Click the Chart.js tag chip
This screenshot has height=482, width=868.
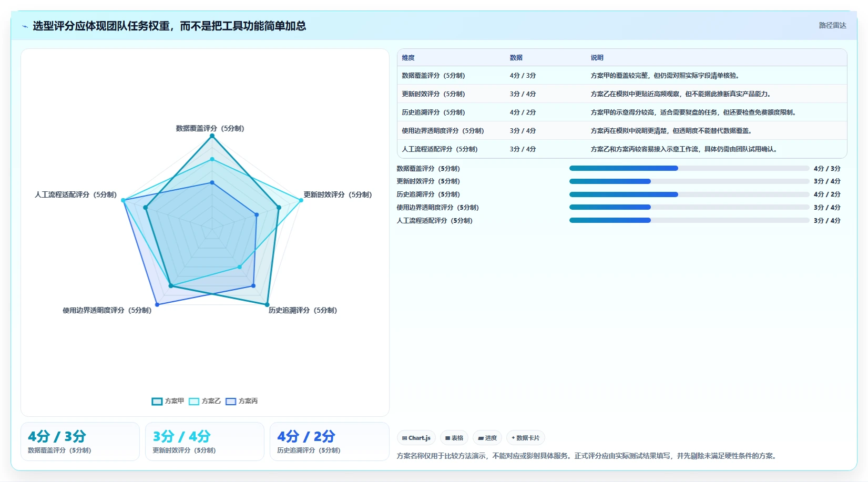click(x=416, y=438)
